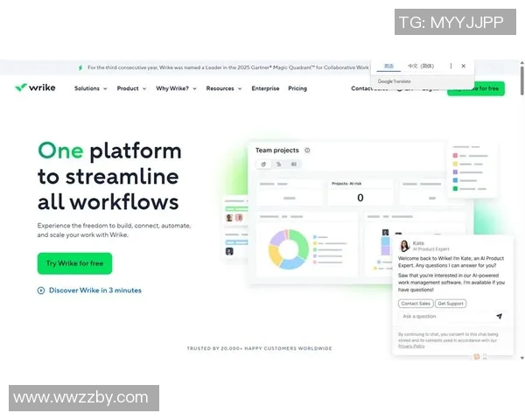Click the info icon next to Team projects

[307, 150]
